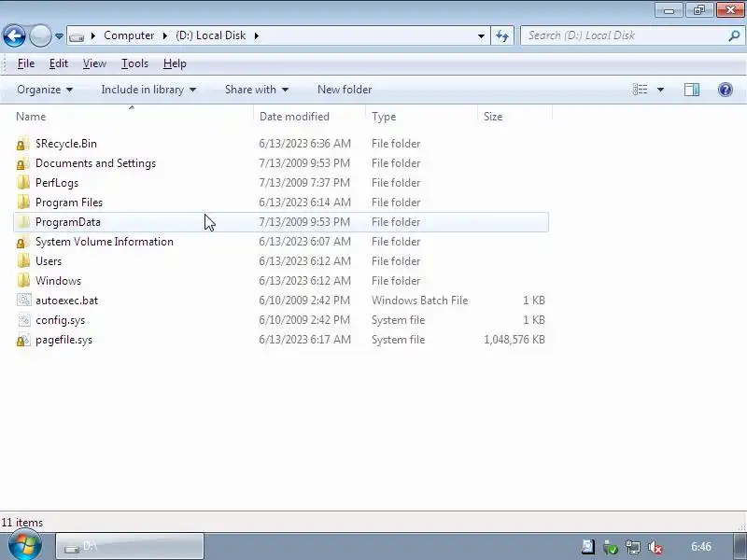Click the Documents and Settings name

point(96,163)
